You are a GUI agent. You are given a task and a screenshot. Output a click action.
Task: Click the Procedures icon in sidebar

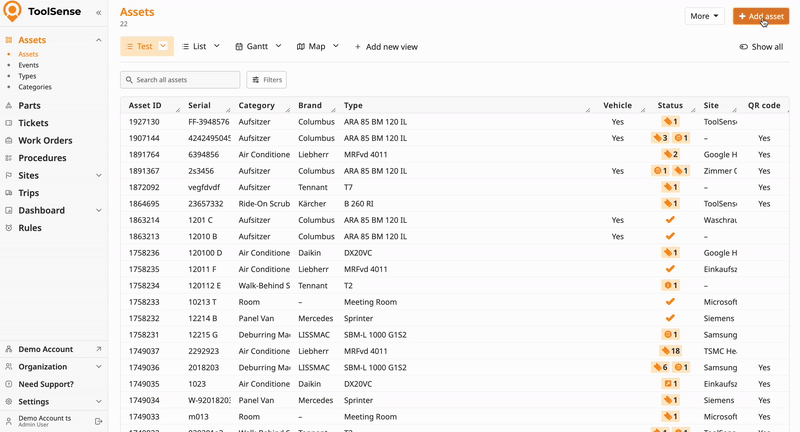coord(9,158)
